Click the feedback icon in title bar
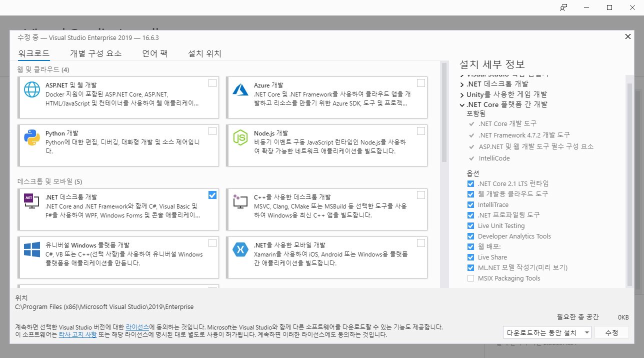Image resolution: width=644 pixels, height=358 pixels. click(x=564, y=7)
